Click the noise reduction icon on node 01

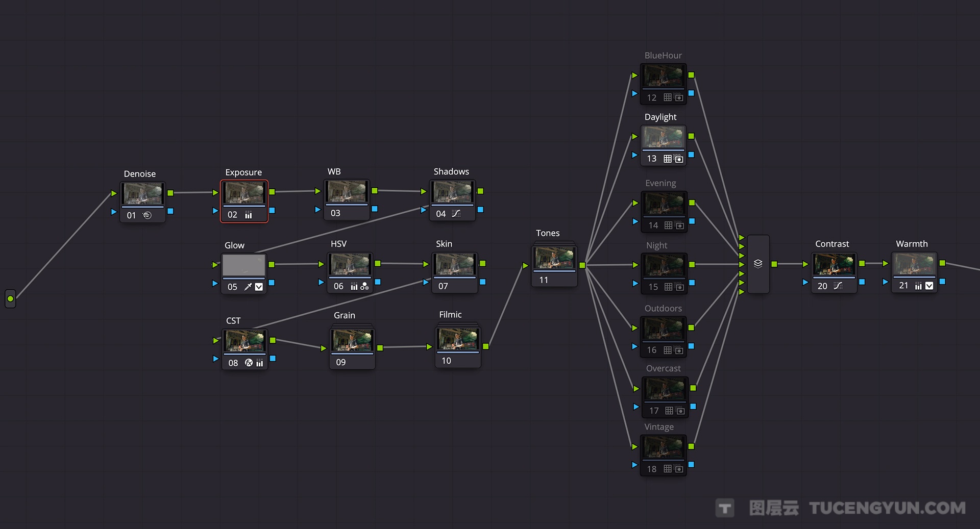147,215
